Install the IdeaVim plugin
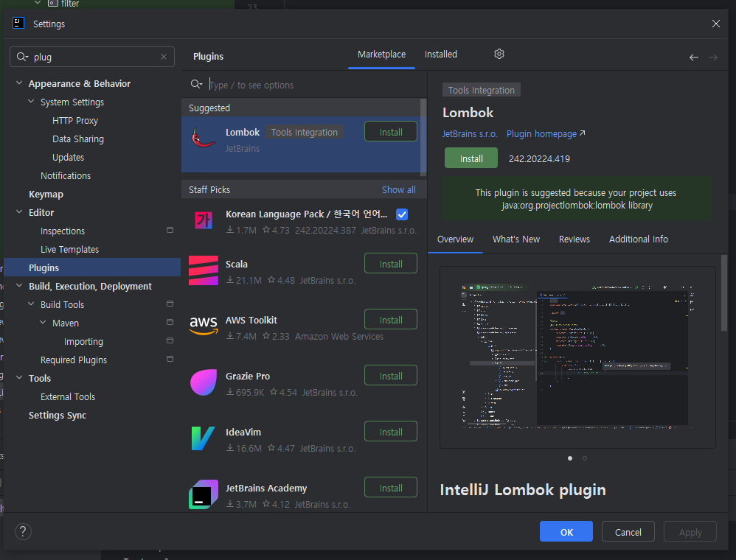Screen dimensions: 736x560 point(391,432)
